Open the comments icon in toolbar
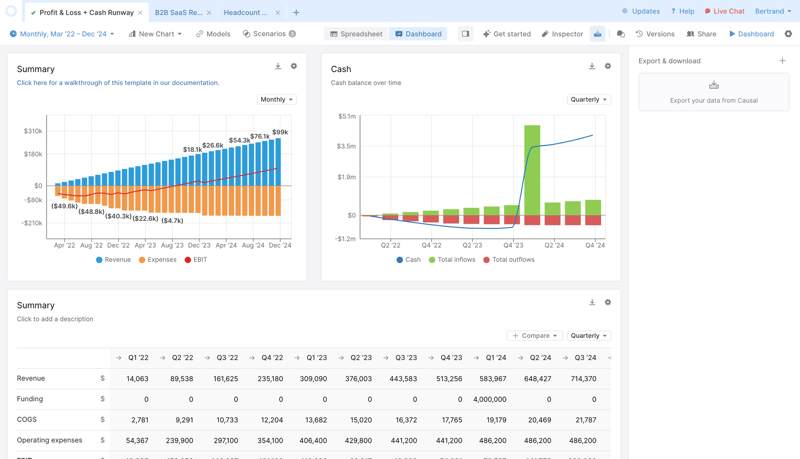The width and height of the screenshot is (800, 459). coord(621,34)
